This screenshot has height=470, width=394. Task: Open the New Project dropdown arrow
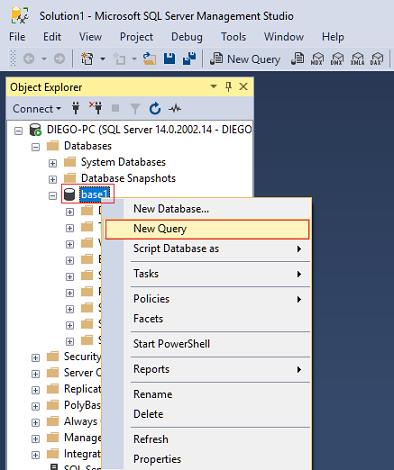click(103, 59)
